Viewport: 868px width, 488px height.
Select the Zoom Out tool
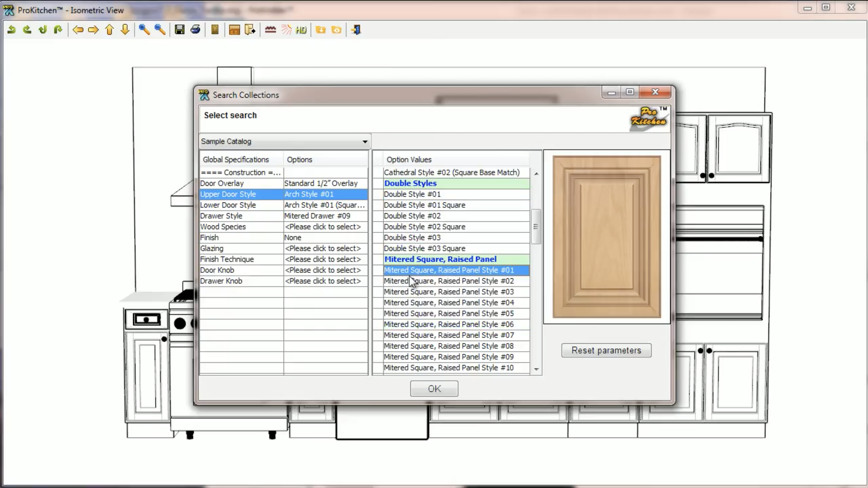pos(159,30)
